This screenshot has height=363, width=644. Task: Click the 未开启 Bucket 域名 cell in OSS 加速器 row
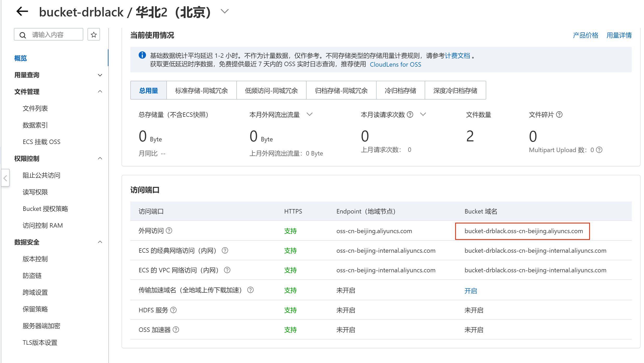pos(474,330)
